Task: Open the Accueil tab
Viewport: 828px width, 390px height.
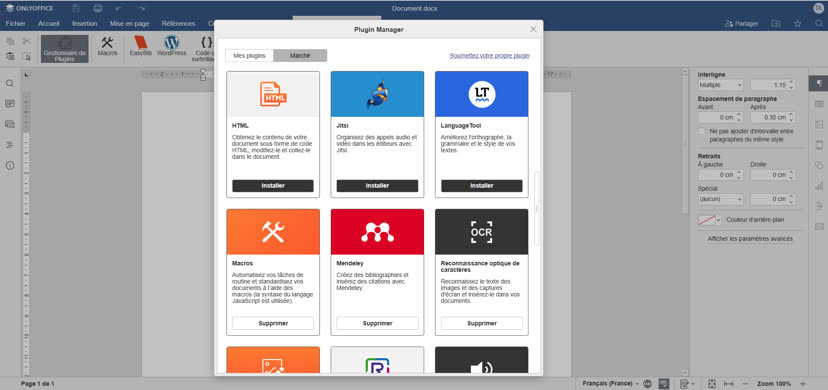Action: [49, 24]
